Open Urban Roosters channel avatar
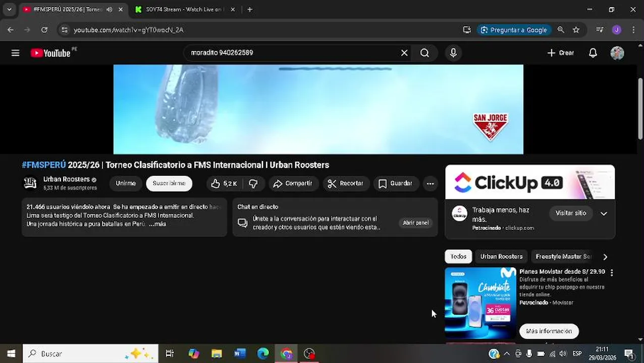 click(30, 183)
